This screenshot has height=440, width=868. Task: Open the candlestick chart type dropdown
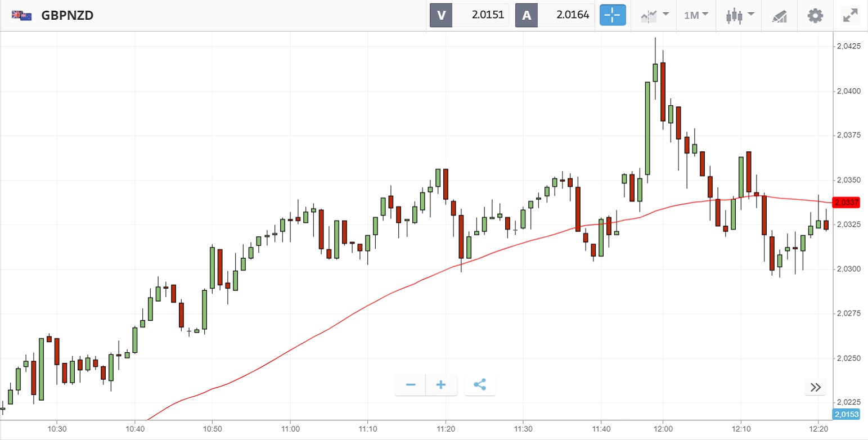pyautogui.click(x=739, y=15)
